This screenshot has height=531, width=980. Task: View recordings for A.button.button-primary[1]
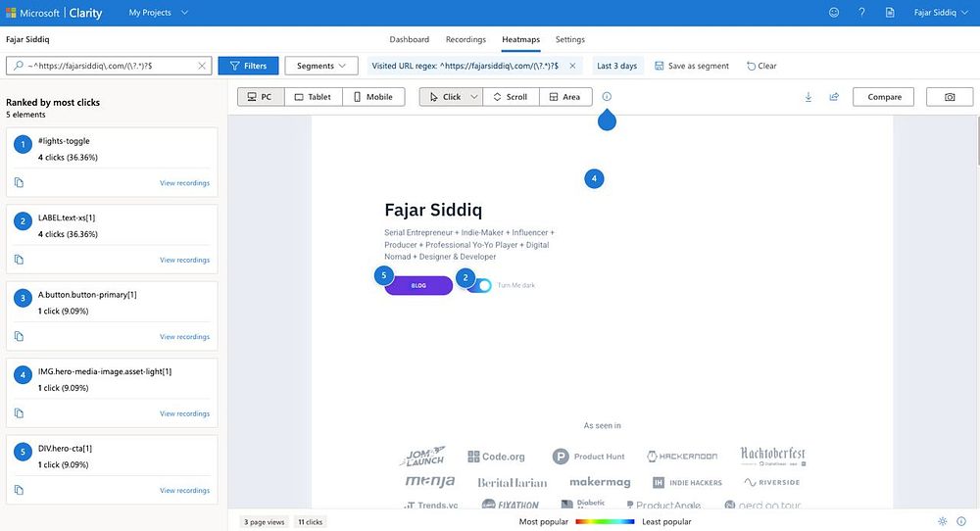[x=184, y=337]
